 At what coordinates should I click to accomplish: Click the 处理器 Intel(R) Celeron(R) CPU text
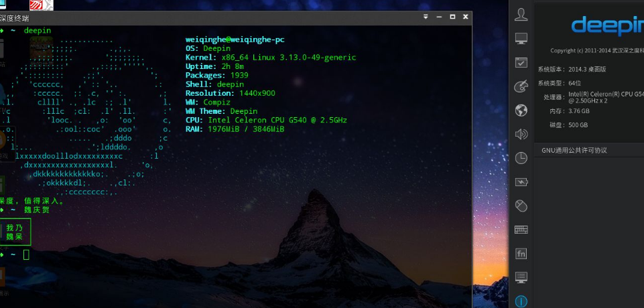pyautogui.click(x=594, y=97)
